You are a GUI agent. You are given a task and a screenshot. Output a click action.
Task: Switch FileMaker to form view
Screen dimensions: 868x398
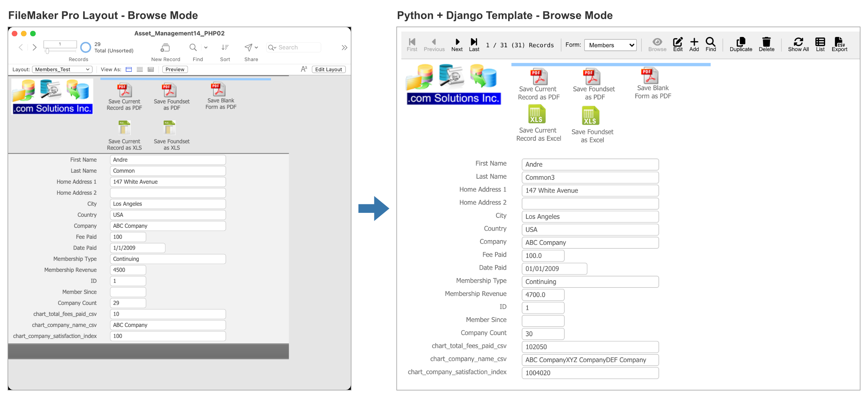click(129, 69)
